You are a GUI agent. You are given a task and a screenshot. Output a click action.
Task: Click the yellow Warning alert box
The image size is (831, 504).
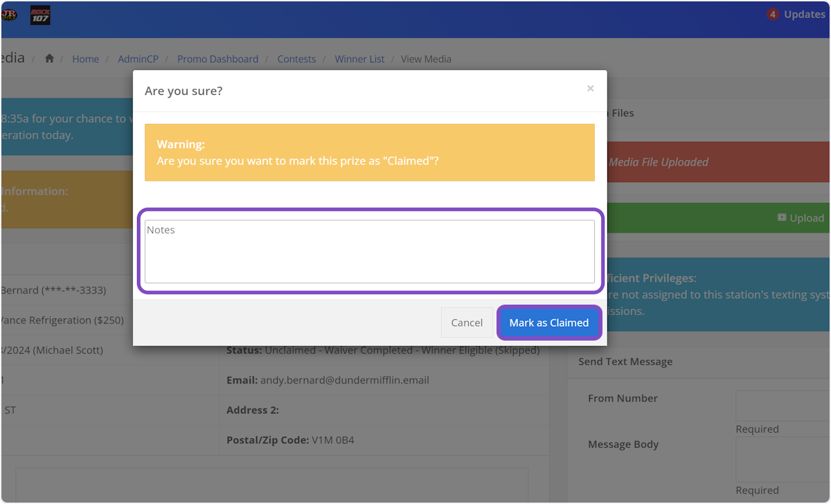tap(369, 152)
